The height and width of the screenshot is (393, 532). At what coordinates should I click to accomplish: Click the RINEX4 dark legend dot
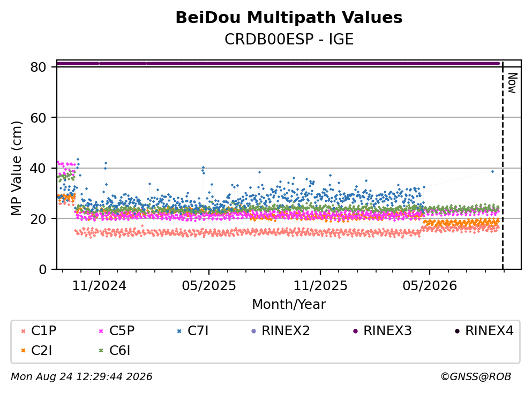pyautogui.click(x=457, y=331)
